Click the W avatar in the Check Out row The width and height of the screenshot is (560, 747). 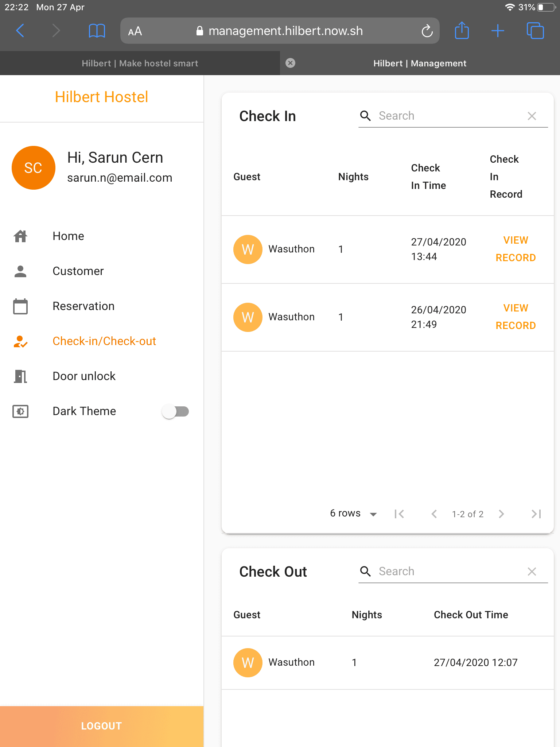(248, 663)
